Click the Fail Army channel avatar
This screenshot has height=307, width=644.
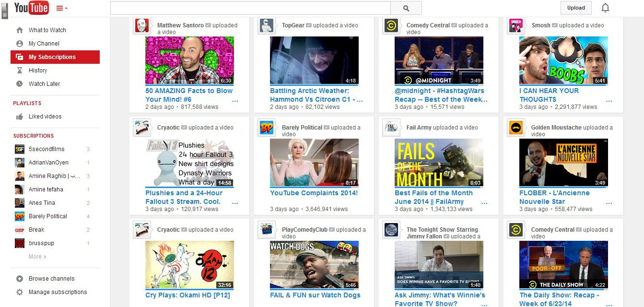tap(391, 128)
